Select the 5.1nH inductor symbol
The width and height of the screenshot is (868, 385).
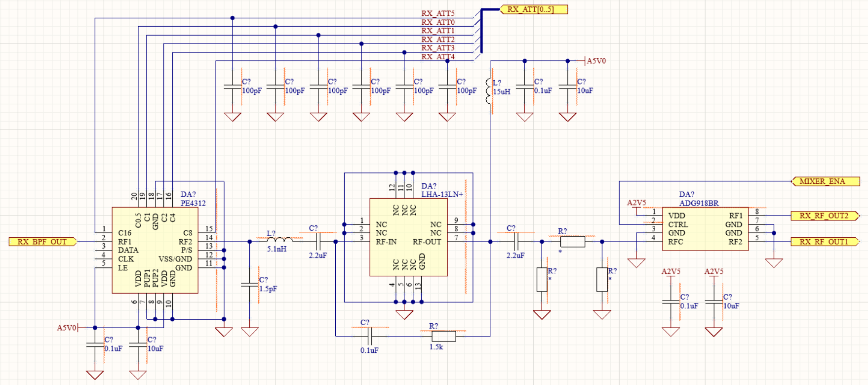[x=279, y=241]
